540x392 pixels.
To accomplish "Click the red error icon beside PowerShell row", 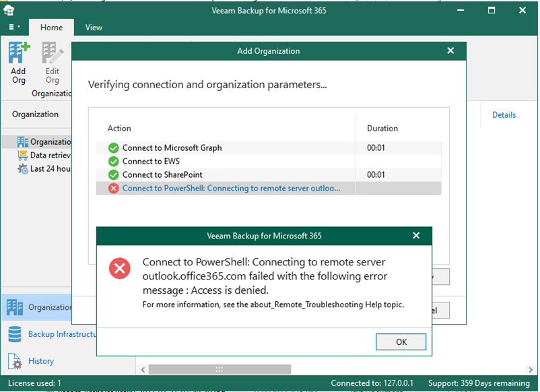I will coord(113,188).
